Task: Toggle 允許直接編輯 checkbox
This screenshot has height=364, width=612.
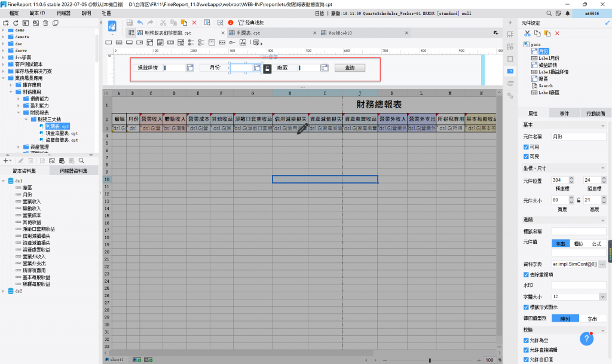Action: (526, 350)
